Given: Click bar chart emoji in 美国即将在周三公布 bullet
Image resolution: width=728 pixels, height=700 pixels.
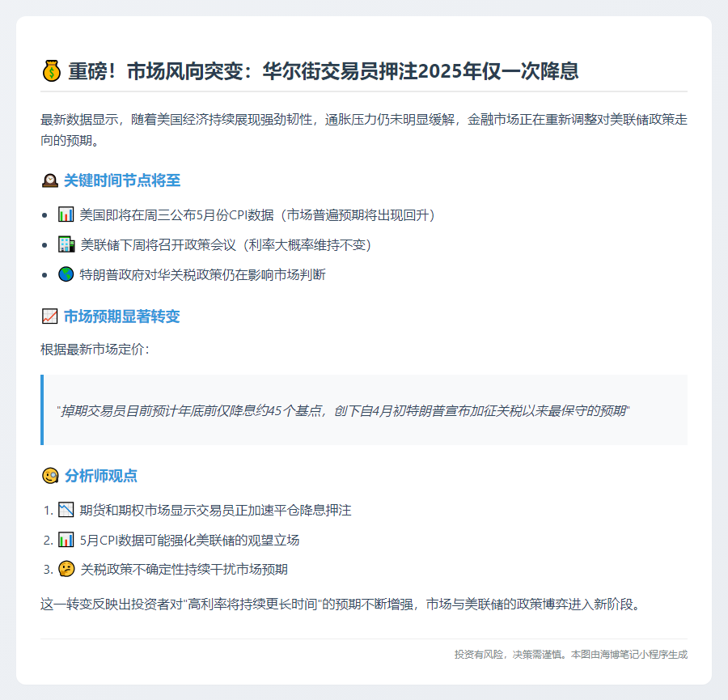Looking at the screenshot, I should pos(66,214).
